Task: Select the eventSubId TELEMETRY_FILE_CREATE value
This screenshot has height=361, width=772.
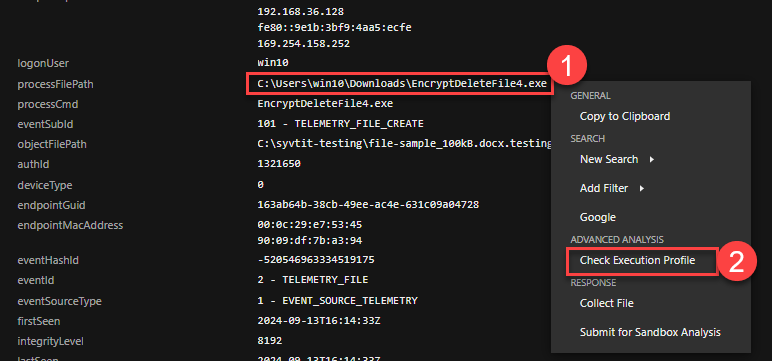Action: tap(340, 124)
